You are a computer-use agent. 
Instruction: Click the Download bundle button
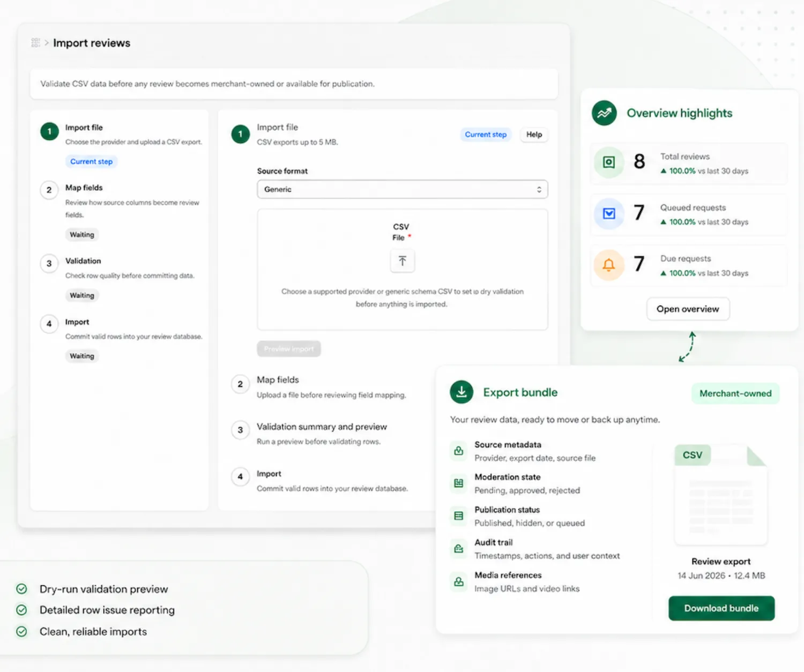click(721, 608)
